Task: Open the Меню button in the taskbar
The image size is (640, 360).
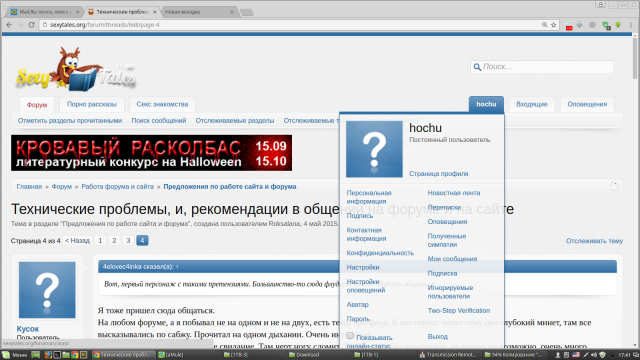Action: coord(15,355)
